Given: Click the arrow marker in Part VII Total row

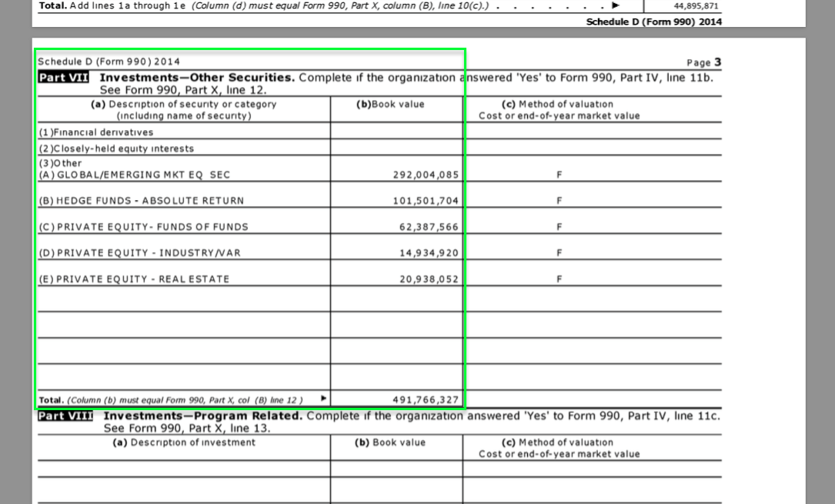Looking at the screenshot, I should [x=323, y=399].
